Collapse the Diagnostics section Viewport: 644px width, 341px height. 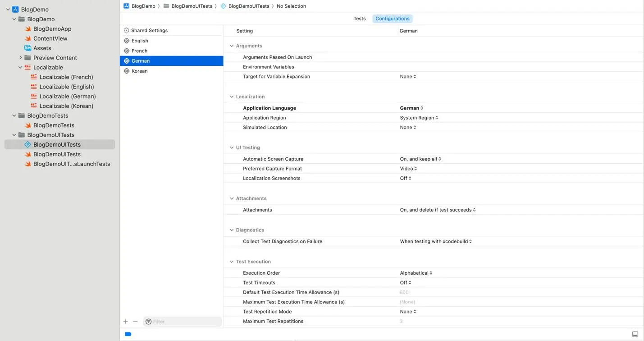click(x=232, y=230)
